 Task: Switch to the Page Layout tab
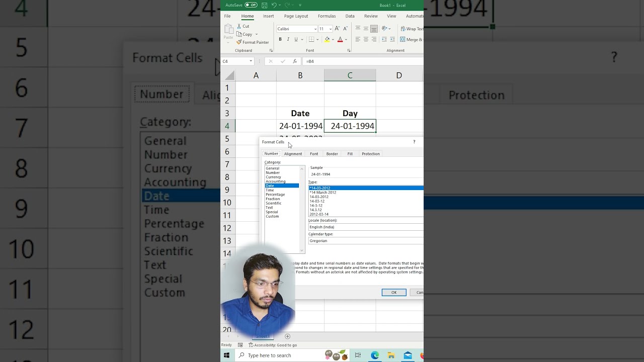[296, 16]
